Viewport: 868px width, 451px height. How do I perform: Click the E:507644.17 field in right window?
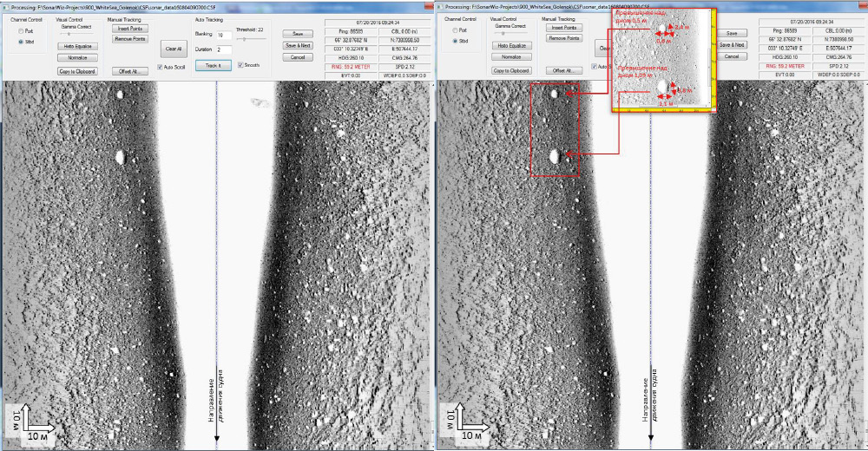coord(838,49)
